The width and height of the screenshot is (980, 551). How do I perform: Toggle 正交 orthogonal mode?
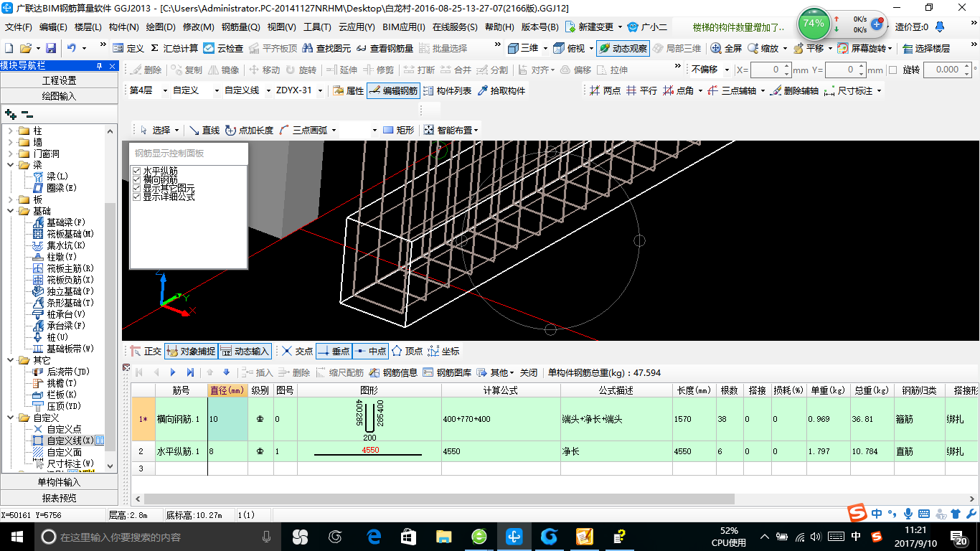pyautogui.click(x=146, y=351)
